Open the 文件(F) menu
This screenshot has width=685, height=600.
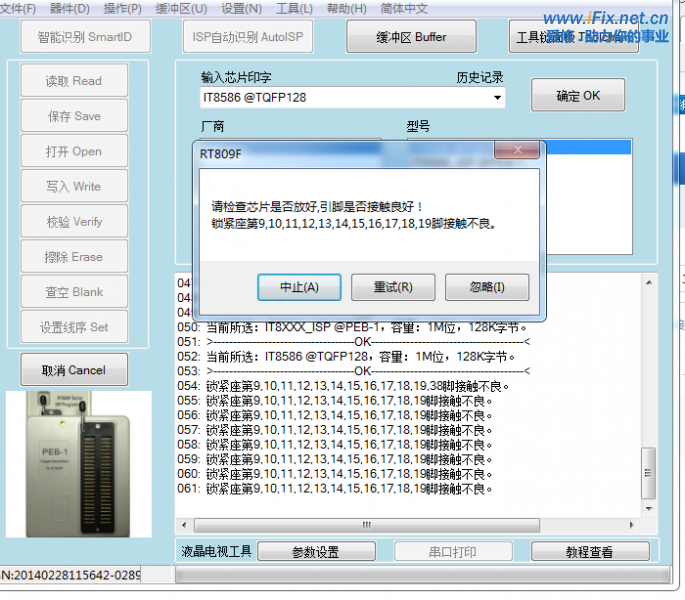tap(17, 8)
